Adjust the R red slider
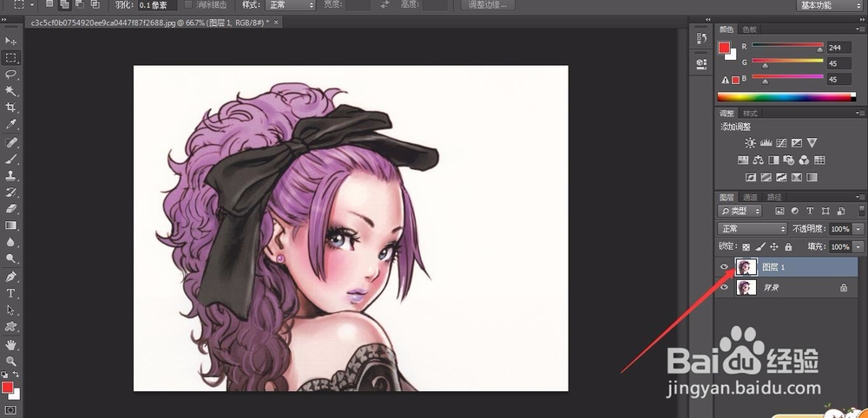Screen dimensions: 868x418 (x=820, y=49)
